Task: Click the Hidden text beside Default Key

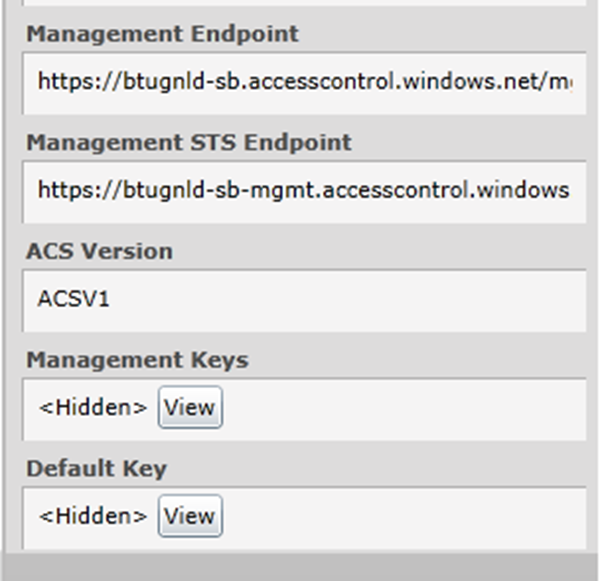Action: click(93, 516)
